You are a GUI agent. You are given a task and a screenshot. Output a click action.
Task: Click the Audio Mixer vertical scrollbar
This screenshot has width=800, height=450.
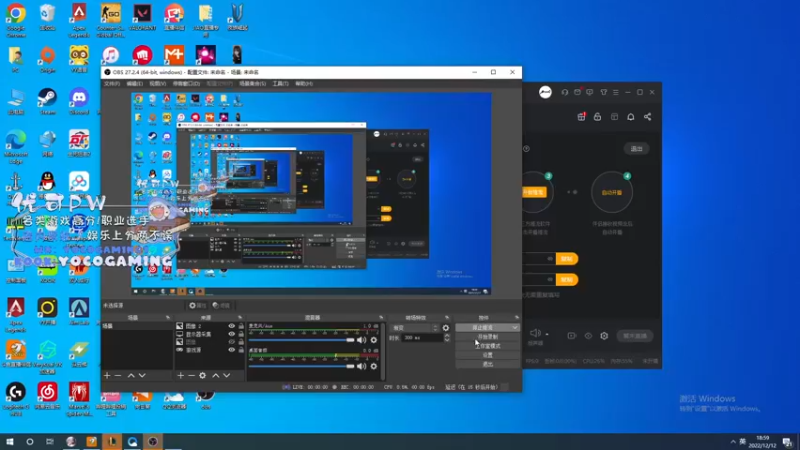tap(383, 351)
